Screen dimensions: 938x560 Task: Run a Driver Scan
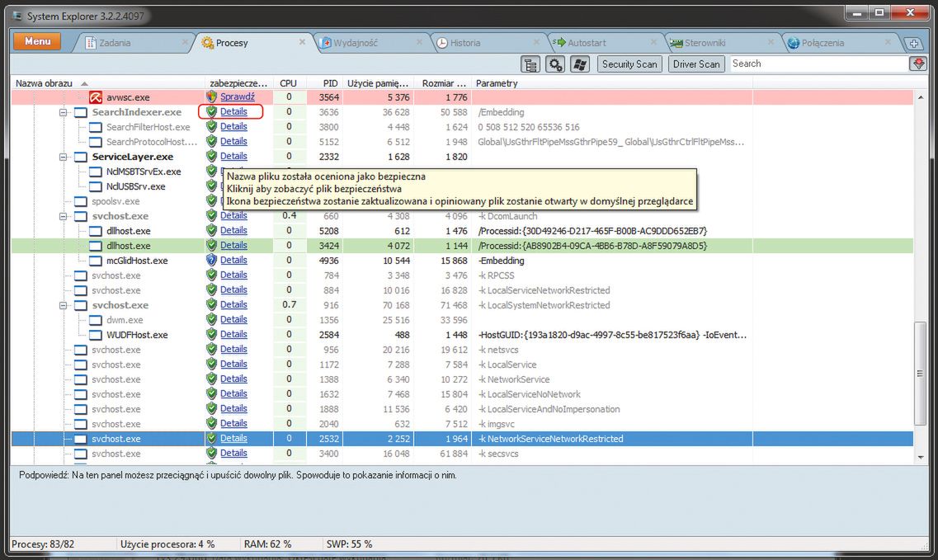pos(696,64)
